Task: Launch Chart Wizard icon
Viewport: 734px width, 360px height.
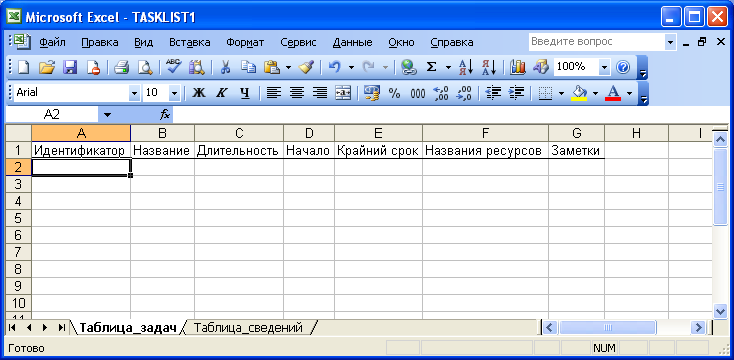Action: coord(518,67)
